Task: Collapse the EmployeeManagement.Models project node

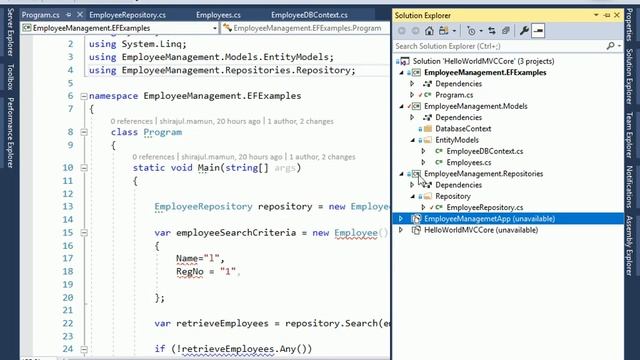Action: 402,106
